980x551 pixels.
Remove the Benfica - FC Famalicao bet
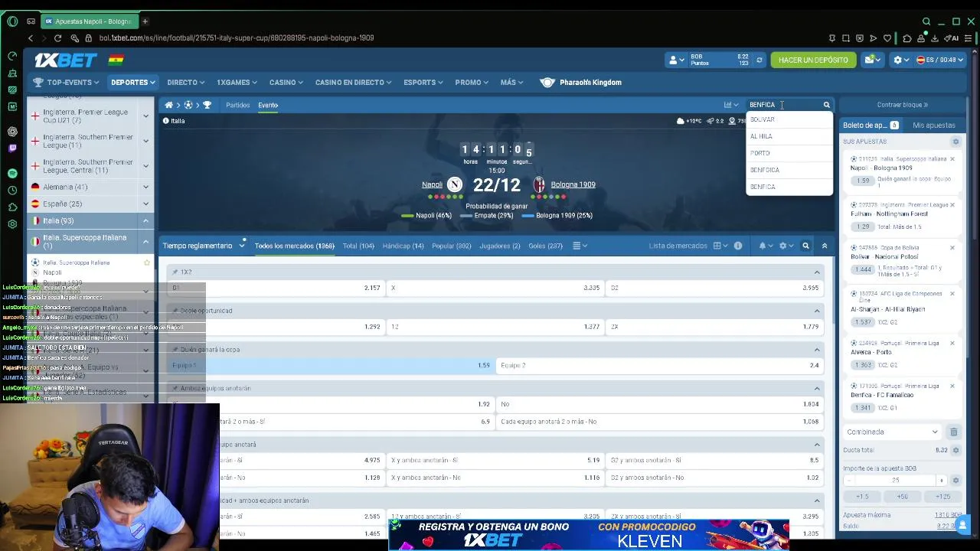tap(952, 386)
